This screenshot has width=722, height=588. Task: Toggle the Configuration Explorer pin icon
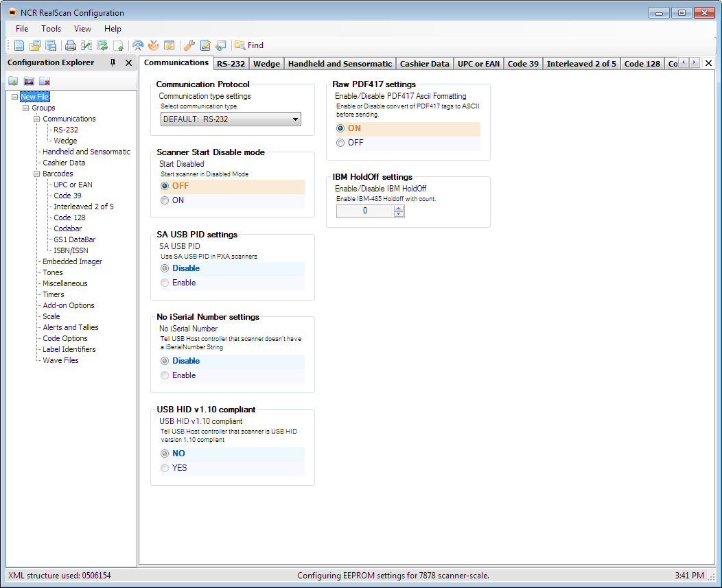pyautogui.click(x=113, y=62)
